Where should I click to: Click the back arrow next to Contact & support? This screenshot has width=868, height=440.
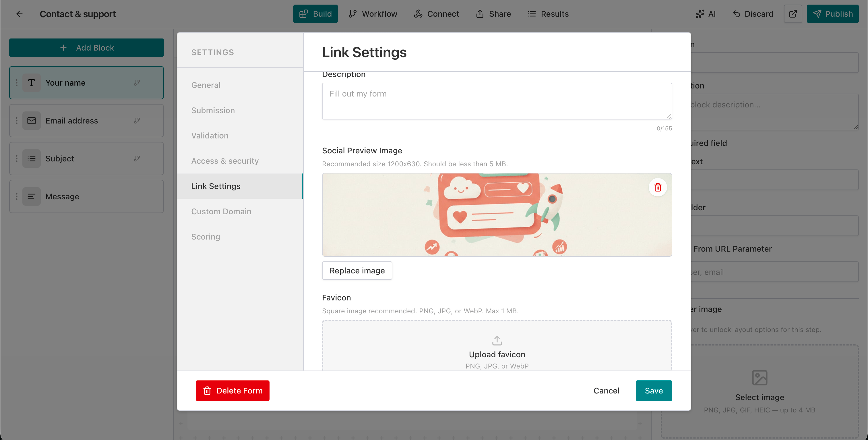[x=19, y=14]
